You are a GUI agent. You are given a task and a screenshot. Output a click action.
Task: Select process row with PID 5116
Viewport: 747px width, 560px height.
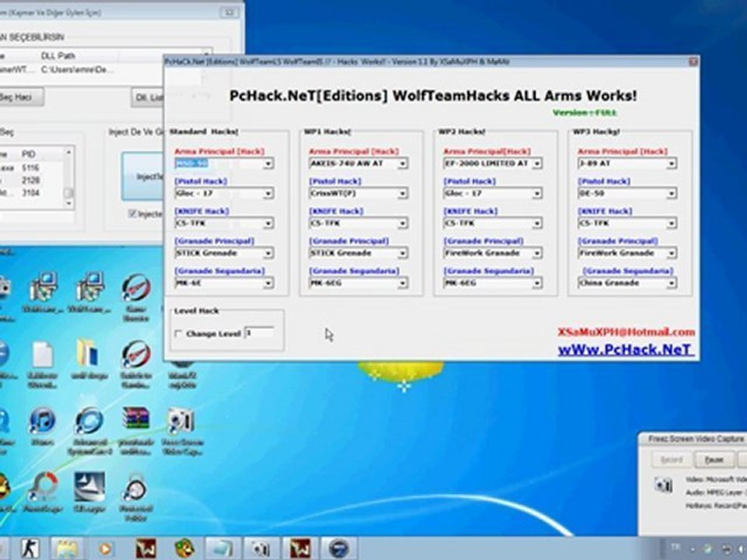31,168
